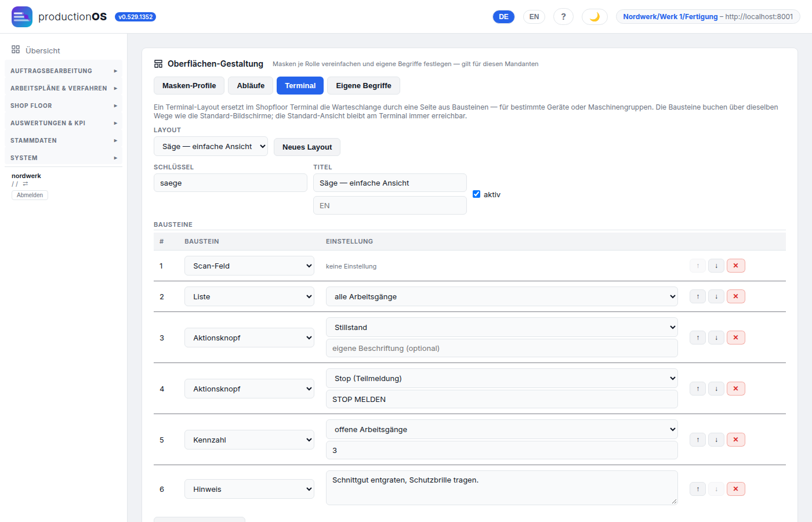Open the Scan-Feld Baustein dropdown
The width and height of the screenshot is (812, 522).
point(249,266)
